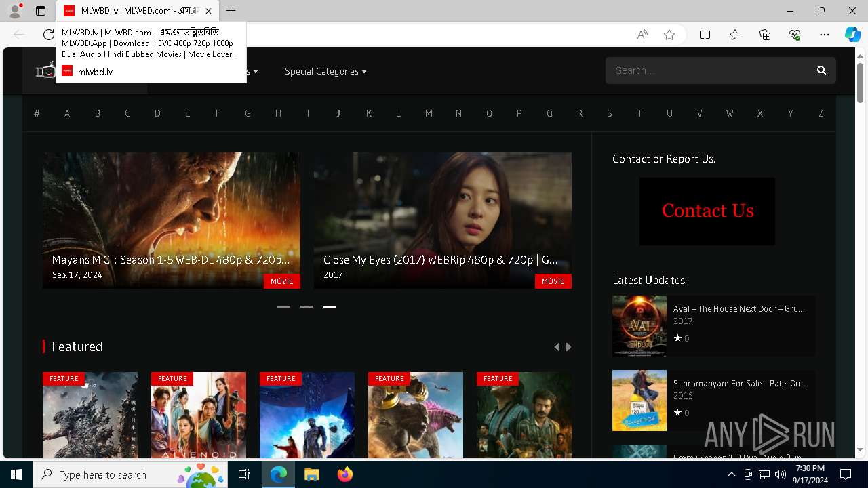868x488 pixels.
Task: Select third slider pagination dot
Action: (x=330, y=306)
